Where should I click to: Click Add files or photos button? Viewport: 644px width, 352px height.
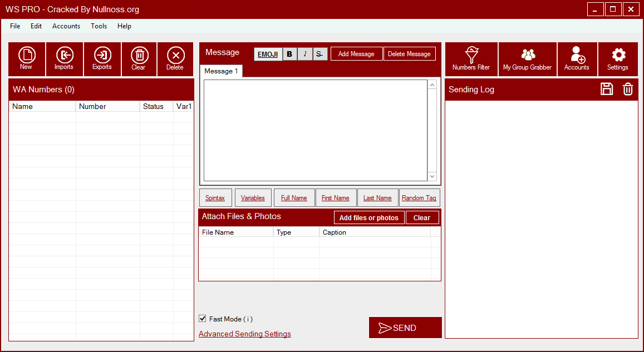coord(369,218)
